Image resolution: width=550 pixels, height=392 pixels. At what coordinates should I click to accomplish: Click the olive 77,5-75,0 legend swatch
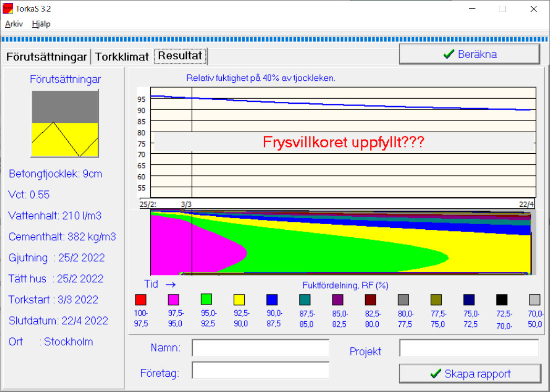pos(437,300)
